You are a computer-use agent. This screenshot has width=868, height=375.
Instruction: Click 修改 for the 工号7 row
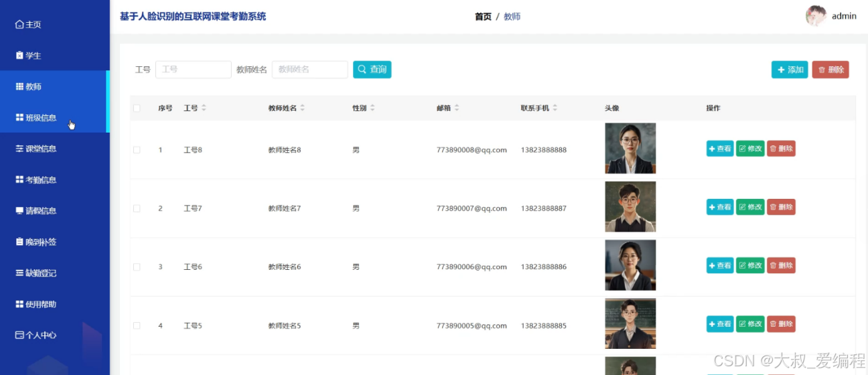pyautogui.click(x=750, y=207)
